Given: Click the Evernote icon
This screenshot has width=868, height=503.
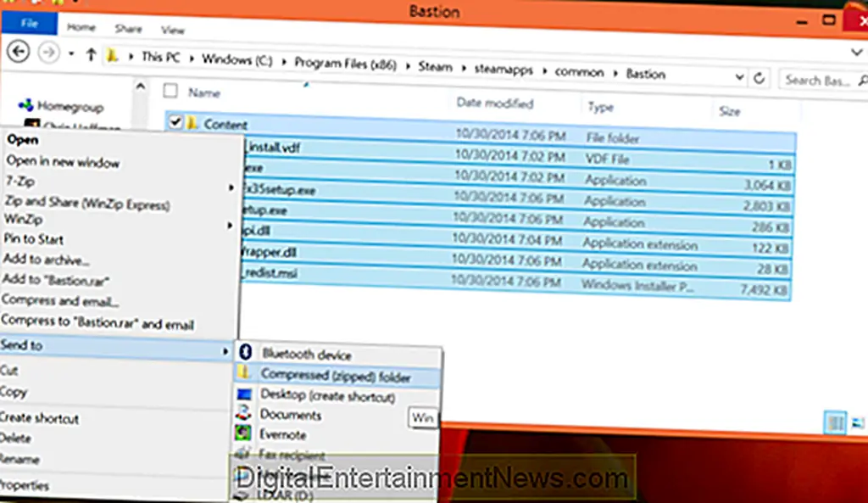Looking at the screenshot, I should [x=242, y=432].
